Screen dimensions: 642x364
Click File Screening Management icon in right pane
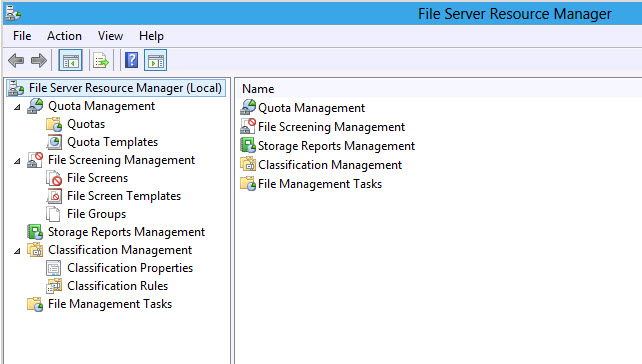[248, 127]
